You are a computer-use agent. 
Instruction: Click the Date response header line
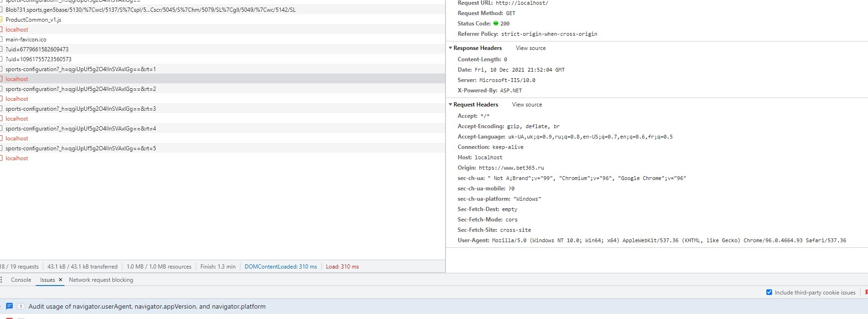click(x=511, y=70)
